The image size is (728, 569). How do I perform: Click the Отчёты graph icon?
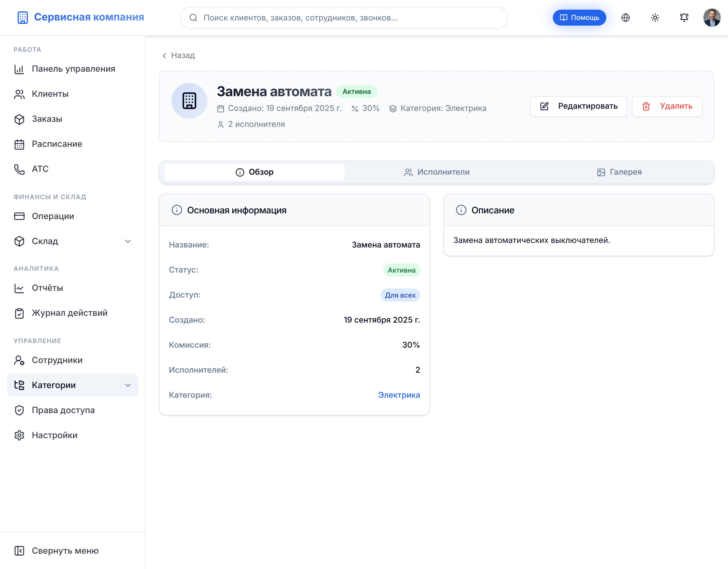pyautogui.click(x=19, y=288)
